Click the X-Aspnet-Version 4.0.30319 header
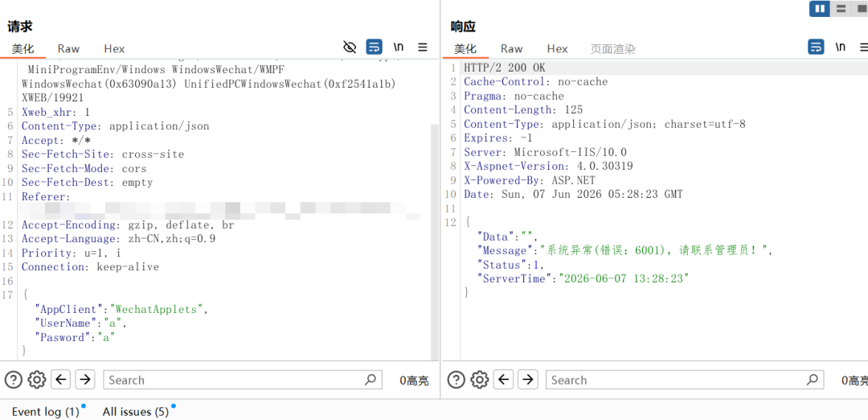868x420 pixels. pos(548,166)
